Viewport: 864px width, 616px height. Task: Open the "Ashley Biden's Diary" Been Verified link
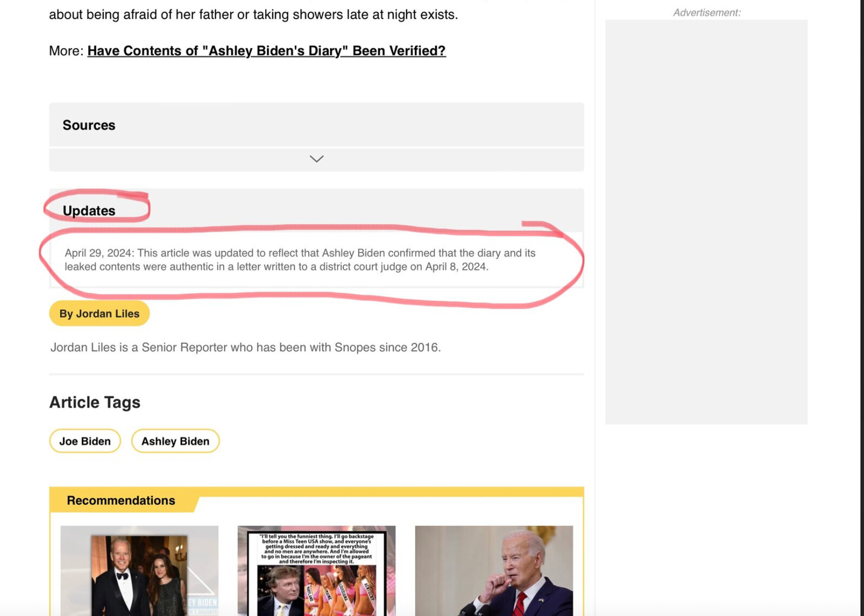point(266,51)
